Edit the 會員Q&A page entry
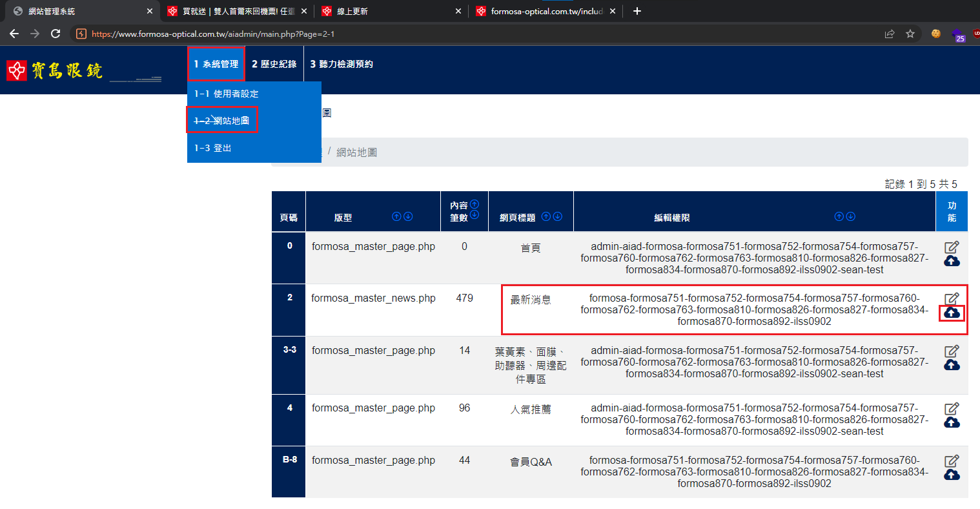 (952, 461)
